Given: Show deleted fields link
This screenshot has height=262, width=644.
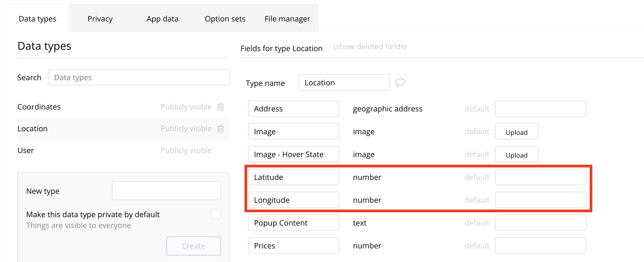Looking at the screenshot, I should tap(370, 47).
